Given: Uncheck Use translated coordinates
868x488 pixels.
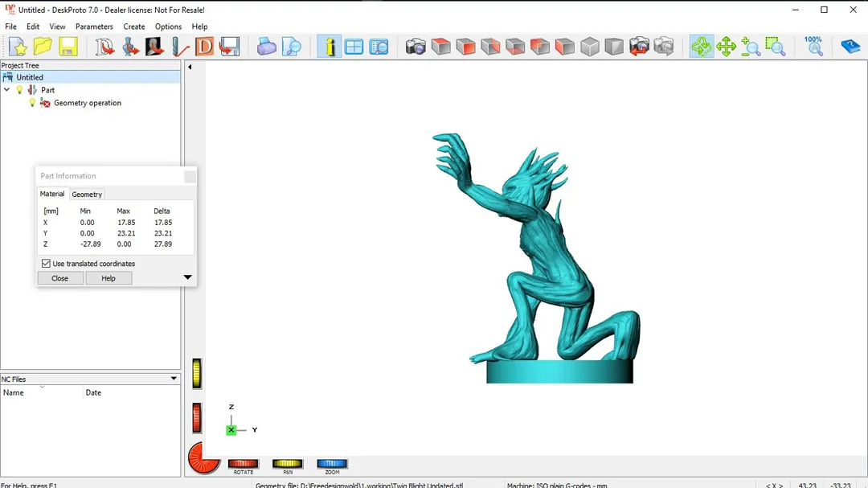Looking at the screenshot, I should tap(46, 264).
